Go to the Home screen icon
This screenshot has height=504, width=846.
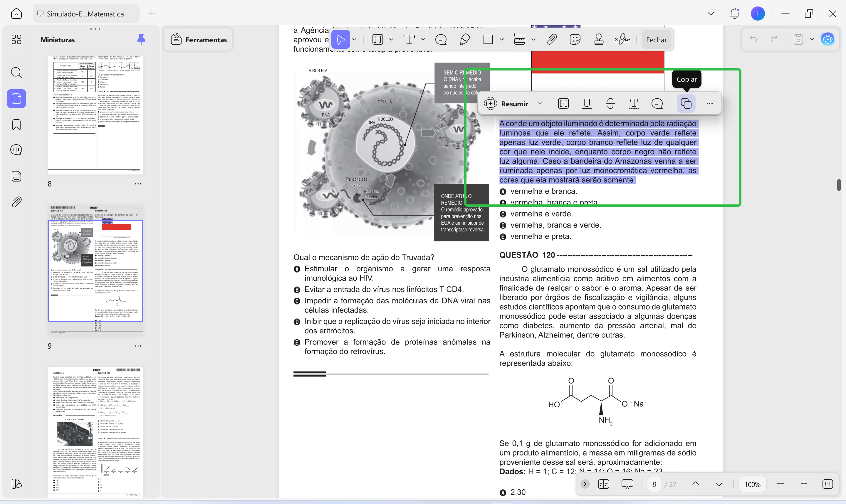(x=16, y=14)
